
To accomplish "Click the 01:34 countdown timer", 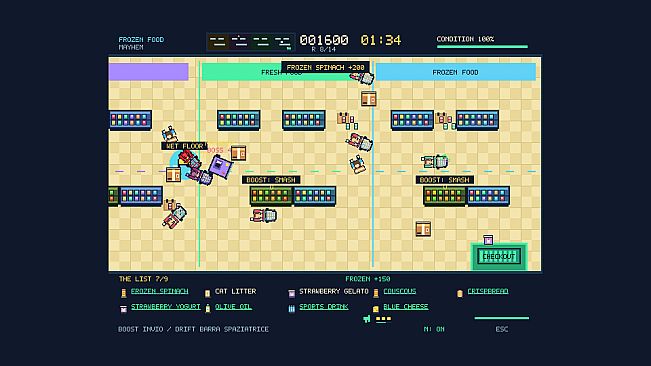I will tap(381, 40).
